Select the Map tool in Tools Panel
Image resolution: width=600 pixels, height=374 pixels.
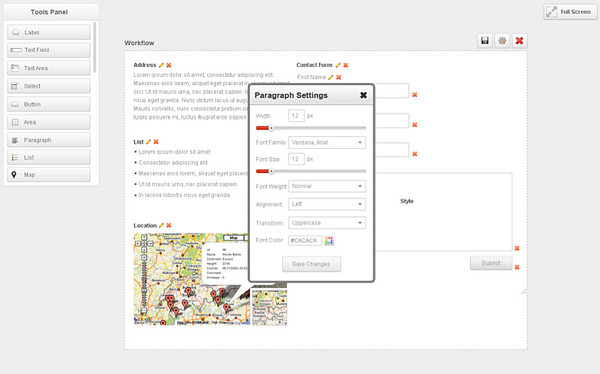click(x=49, y=175)
